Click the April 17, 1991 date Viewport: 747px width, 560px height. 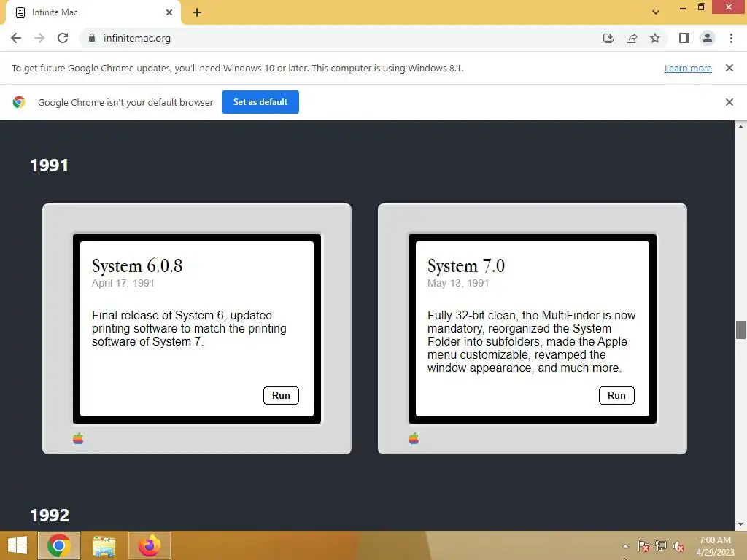click(123, 284)
